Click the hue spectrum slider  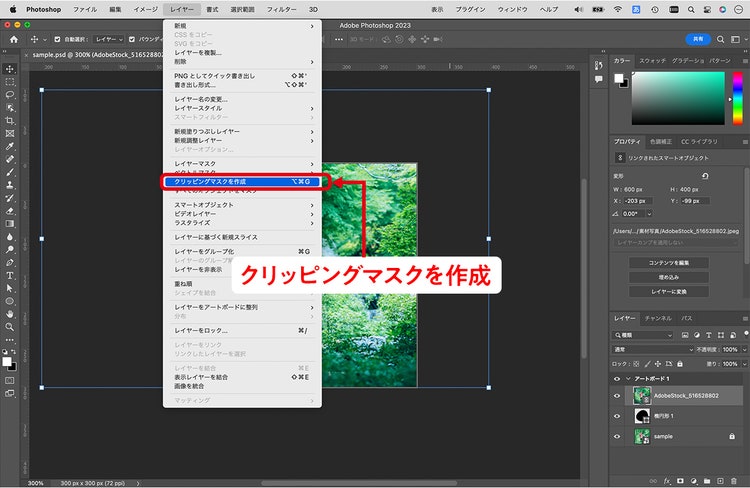tap(738, 99)
